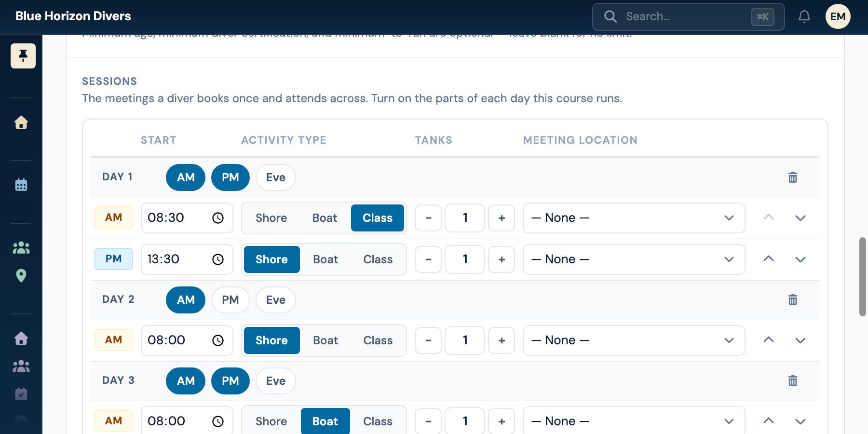The image size is (868, 434).
Task: Select Class for the 13:30 session
Action: [x=378, y=259]
